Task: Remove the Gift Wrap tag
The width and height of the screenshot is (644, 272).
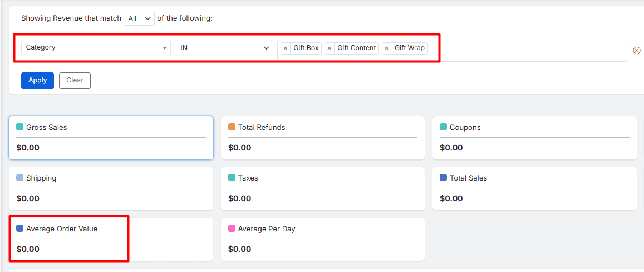Action: pos(387,48)
